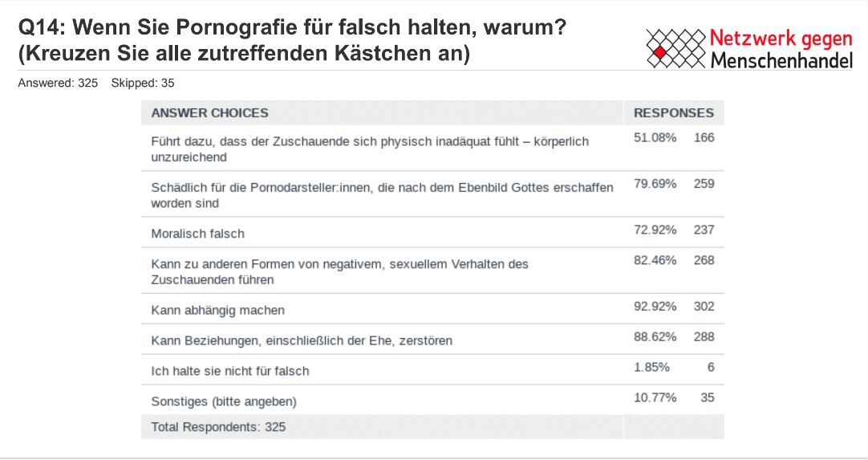Select the negativem sexuellem Verhalten answer row
This screenshot has width=868, height=460.
click(x=339, y=271)
